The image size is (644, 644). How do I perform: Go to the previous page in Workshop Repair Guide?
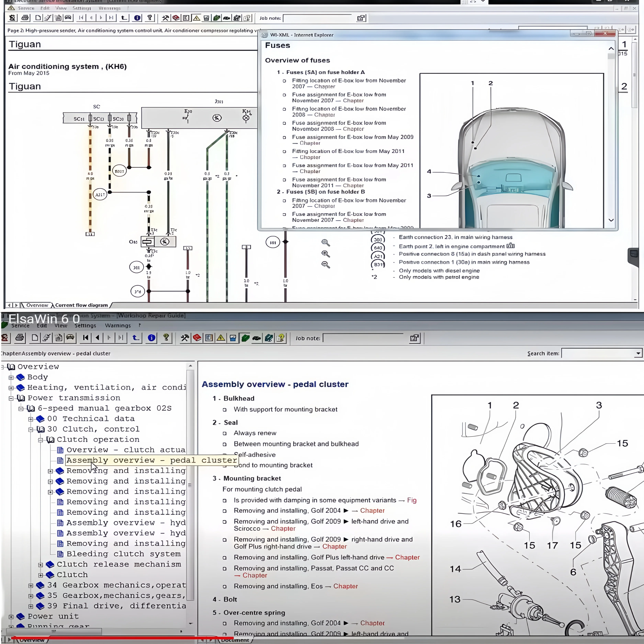click(x=97, y=338)
